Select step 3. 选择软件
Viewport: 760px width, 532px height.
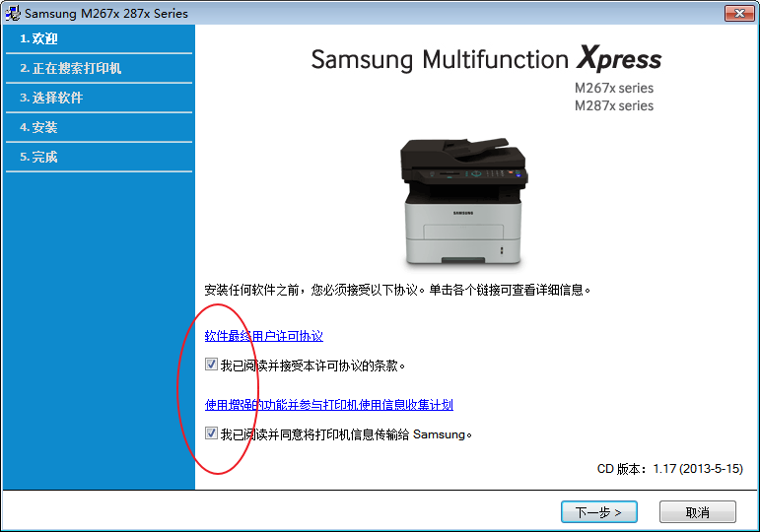[51, 98]
